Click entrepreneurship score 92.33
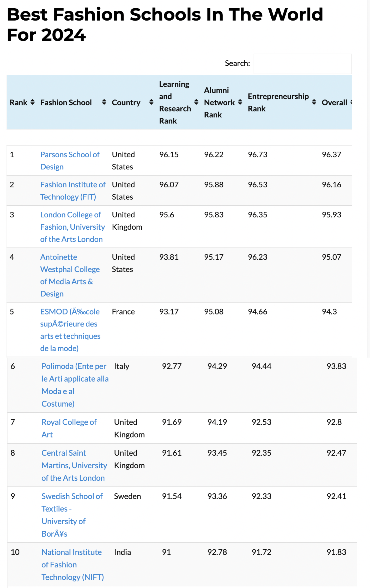The height and width of the screenshot is (588, 370). click(262, 496)
